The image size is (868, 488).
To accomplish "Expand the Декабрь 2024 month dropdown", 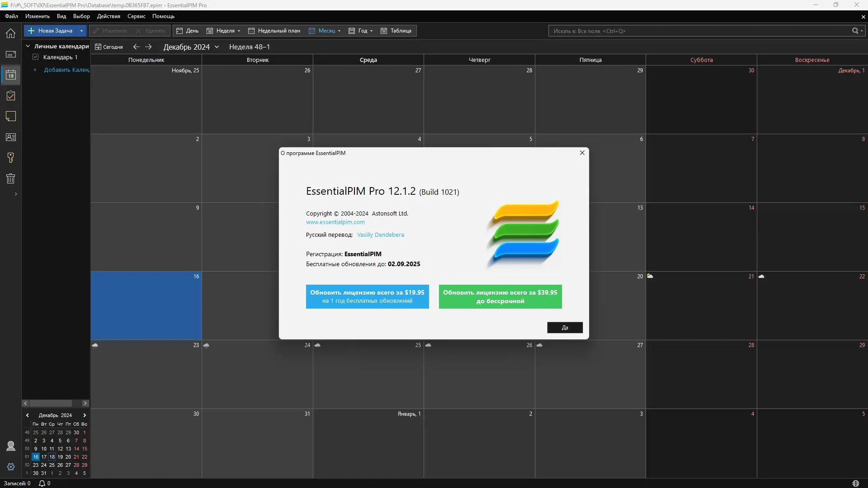I will pos(217,47).
